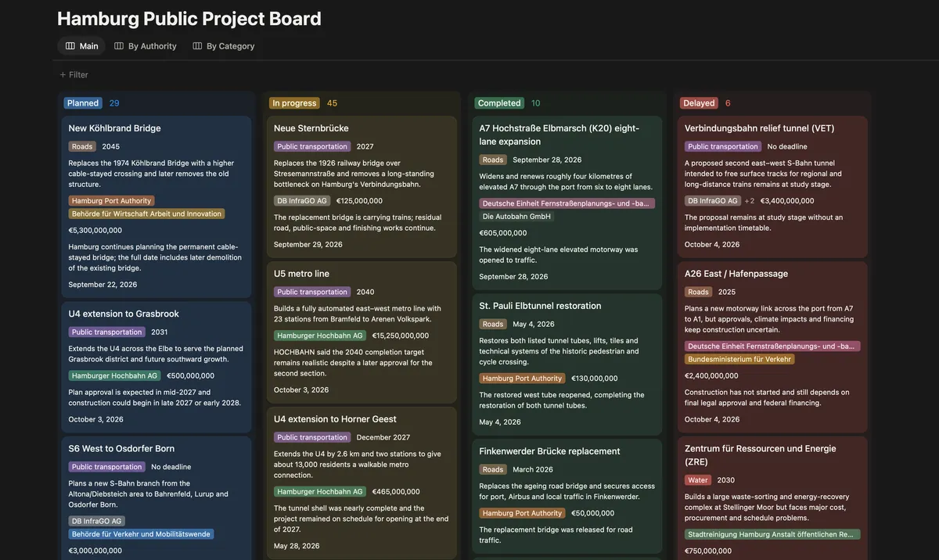
Task: Open the By Category view tab
Action: pyautogui.click(x=224, y=46)
